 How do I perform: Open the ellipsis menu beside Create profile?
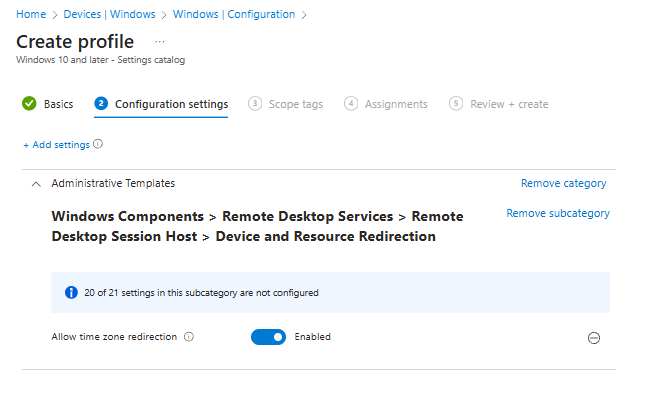(159, 42)
